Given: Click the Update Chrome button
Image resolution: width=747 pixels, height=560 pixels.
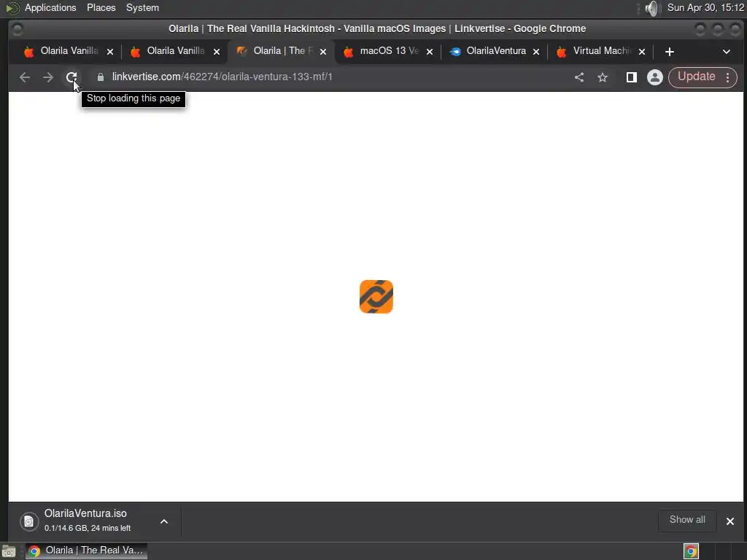Looking at the screenshot, I should [x=696, y=77].
